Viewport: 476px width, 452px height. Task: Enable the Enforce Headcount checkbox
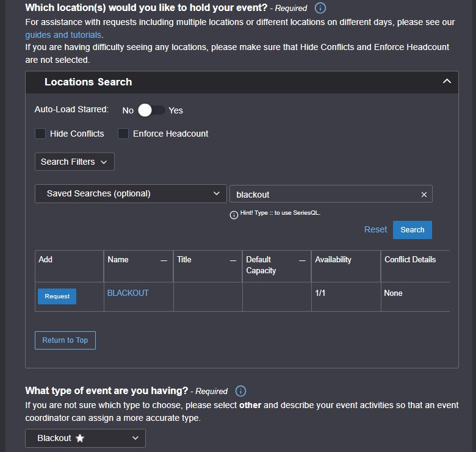pos(123,134)
